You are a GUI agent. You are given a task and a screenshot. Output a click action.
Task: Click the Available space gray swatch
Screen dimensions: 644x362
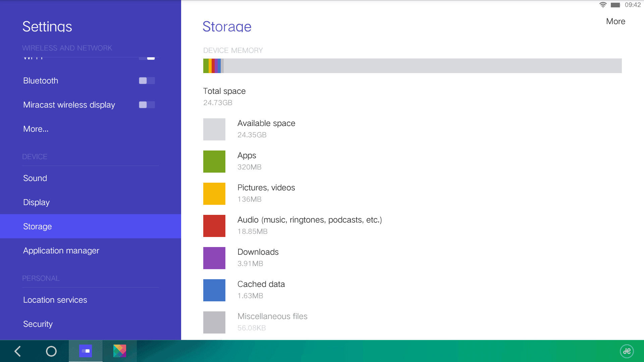coord(214,129)
